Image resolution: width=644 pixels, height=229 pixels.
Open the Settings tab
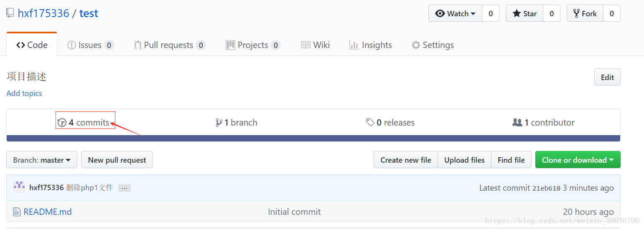(433, 45)
